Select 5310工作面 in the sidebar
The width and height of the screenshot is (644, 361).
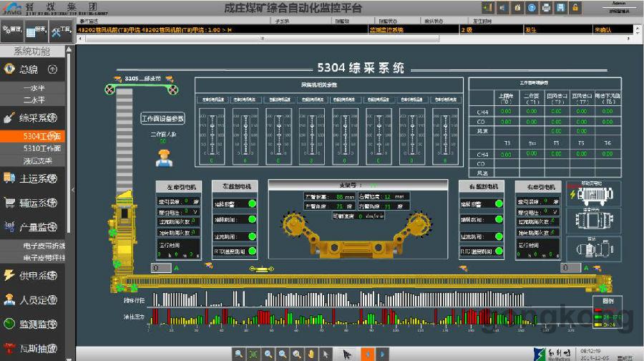42,148
